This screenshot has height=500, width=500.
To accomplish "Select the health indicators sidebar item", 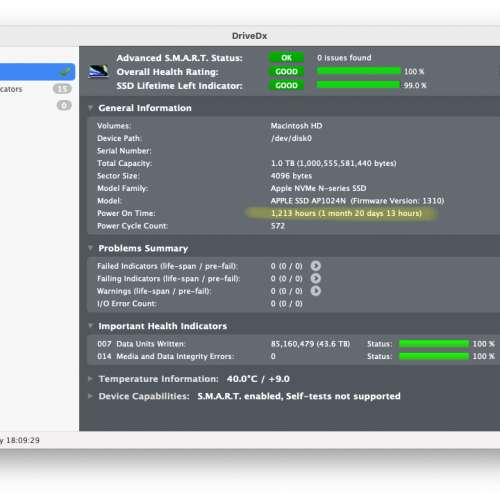I will [x=36, y=89].
